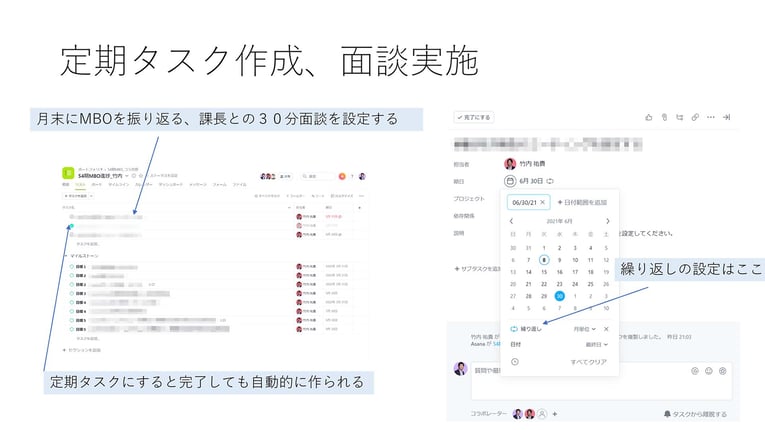The height and width of the screenshot is (430, 765).
Task: Open the 月単位 repeat frequency dropdown
Action: 584,328
